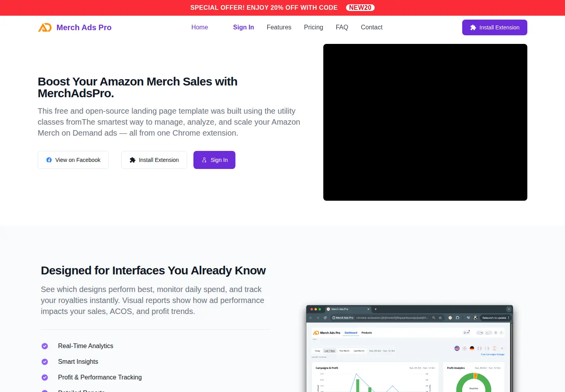The height and width of the screenshot is (392, 565).
Task: Click the check icon beside Real-Time Analytics
Action: pyautogui.click(x=45, y=346)
